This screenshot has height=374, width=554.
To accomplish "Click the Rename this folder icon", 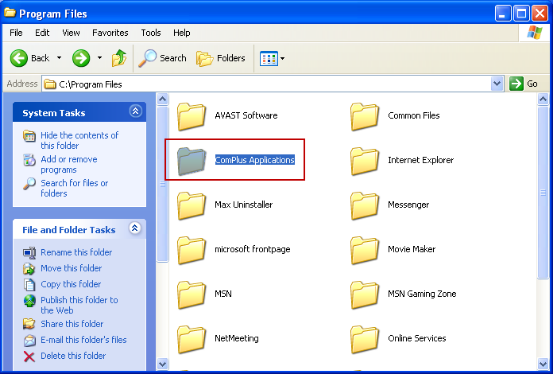I will (x=29, y=253).
